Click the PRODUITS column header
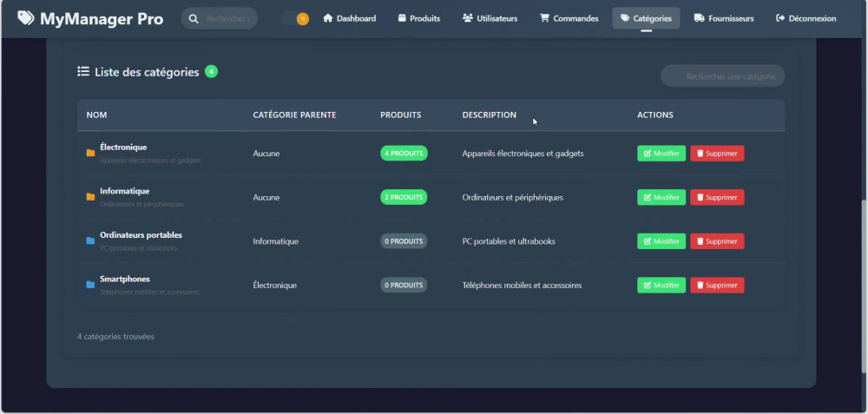 401,115
